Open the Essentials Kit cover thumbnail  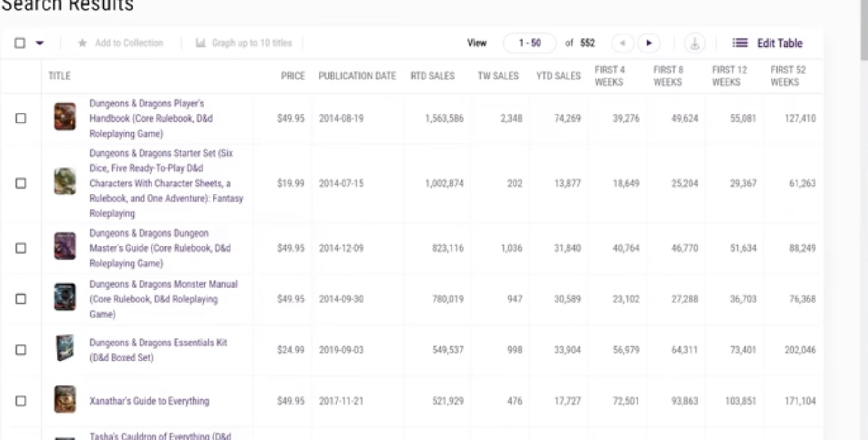(65, 348)
